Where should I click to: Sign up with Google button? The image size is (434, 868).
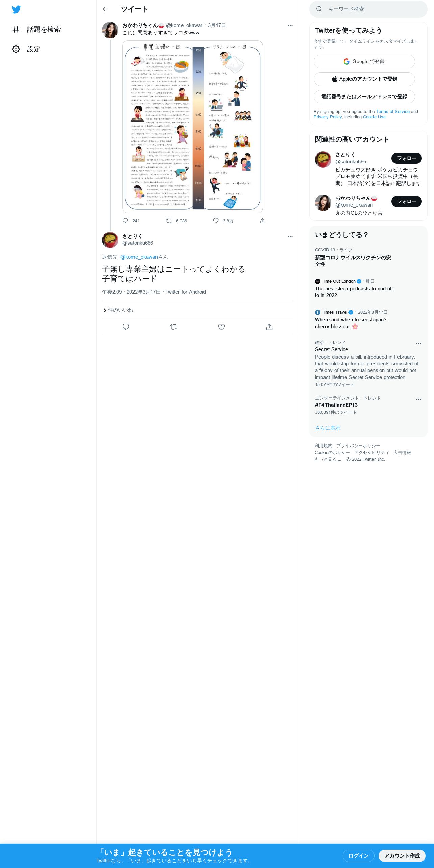point(364,62)
